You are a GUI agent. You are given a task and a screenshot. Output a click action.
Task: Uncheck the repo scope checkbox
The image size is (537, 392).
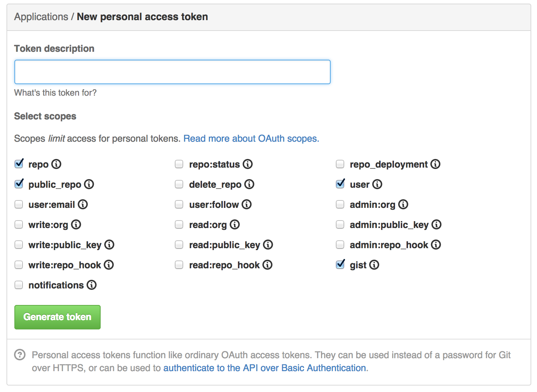pyautogui.click(x=19, y=164)
